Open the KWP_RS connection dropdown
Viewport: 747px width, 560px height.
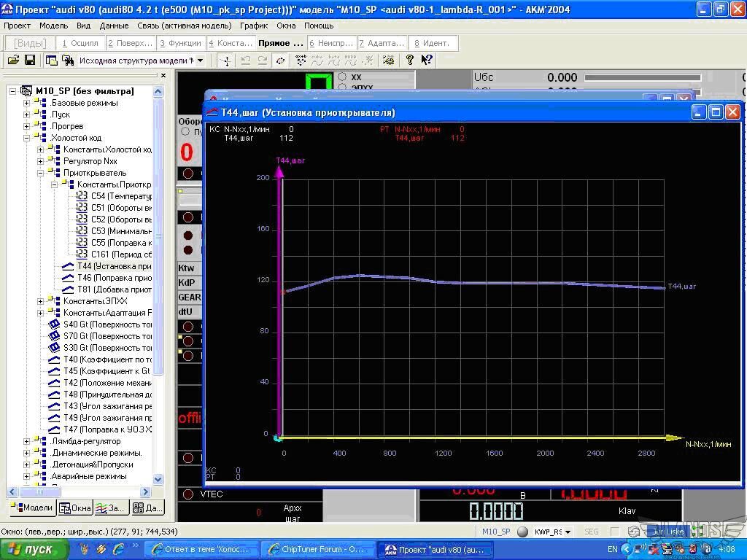click(x=567, y=532)
